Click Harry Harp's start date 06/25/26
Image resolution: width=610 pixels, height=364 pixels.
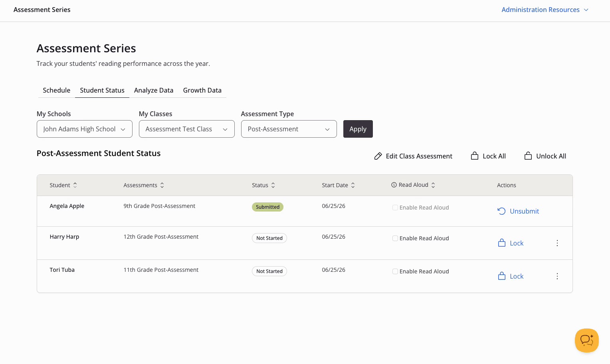click(334, 237)
